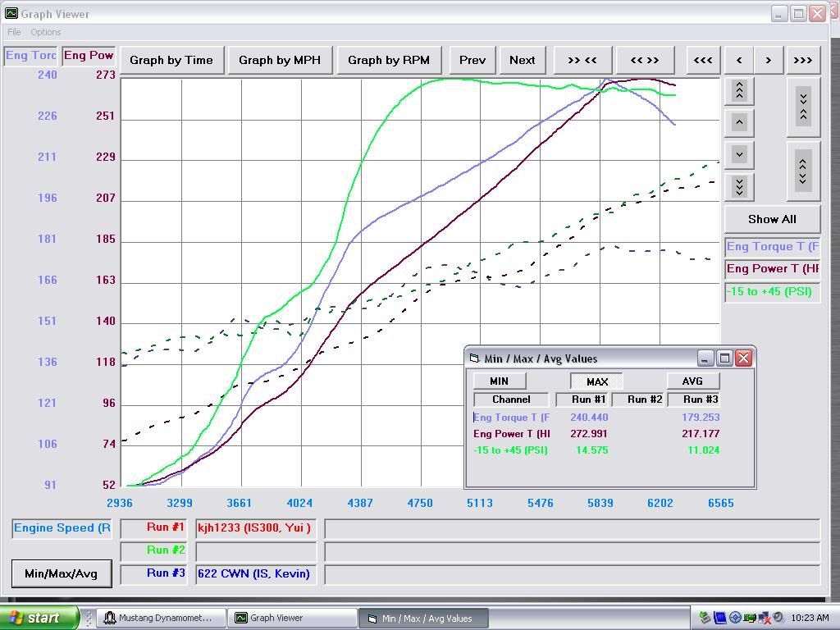
Task: Click the triple up-arrow fast scroll button
Action: pyautogui.click(x=739, y=90)
